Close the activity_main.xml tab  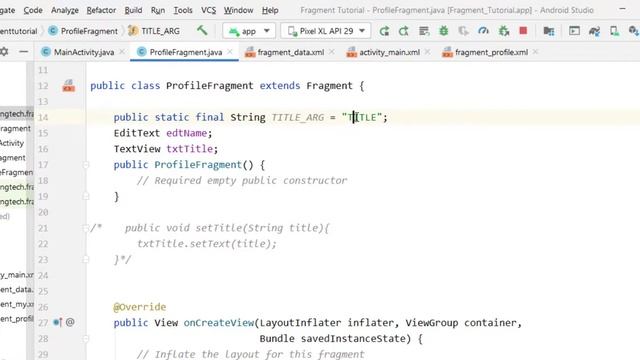click(x=427, y=52)
